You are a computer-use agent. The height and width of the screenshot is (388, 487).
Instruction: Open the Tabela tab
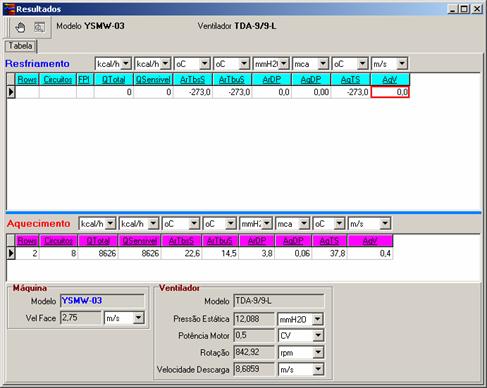click(20, 46)
